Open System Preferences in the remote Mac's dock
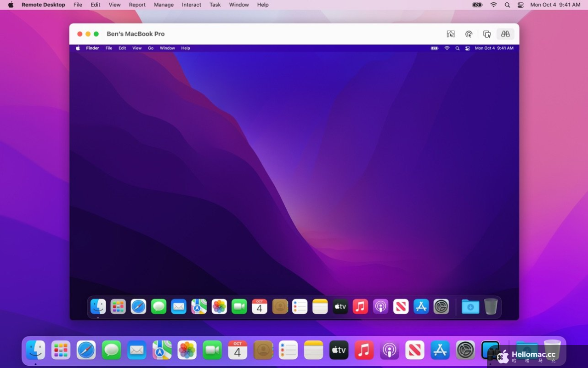Screen dimensions: 588x368 pos(441,306)
